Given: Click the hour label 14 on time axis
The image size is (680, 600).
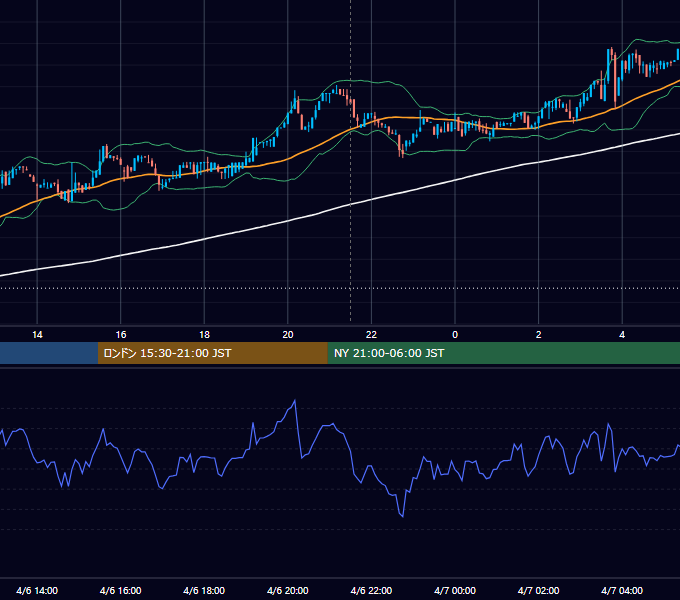Looking at the screenshot, I should tap(37, 335).
